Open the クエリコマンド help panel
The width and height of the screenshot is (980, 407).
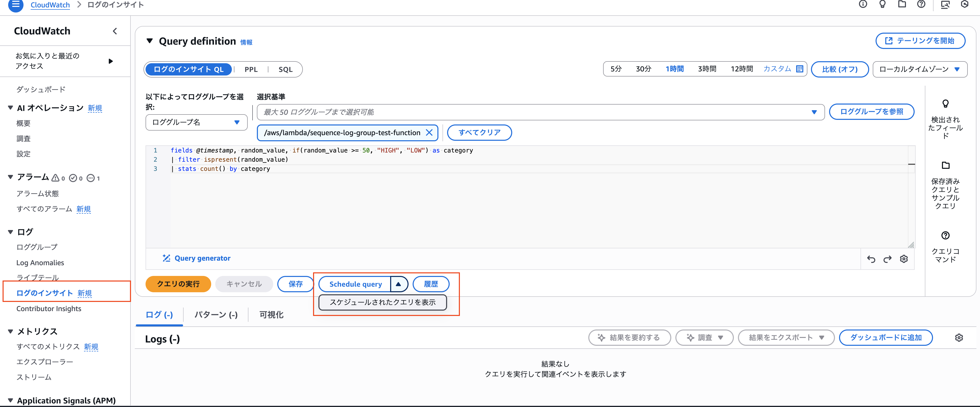pyautogui.click(x=946, y=235)
